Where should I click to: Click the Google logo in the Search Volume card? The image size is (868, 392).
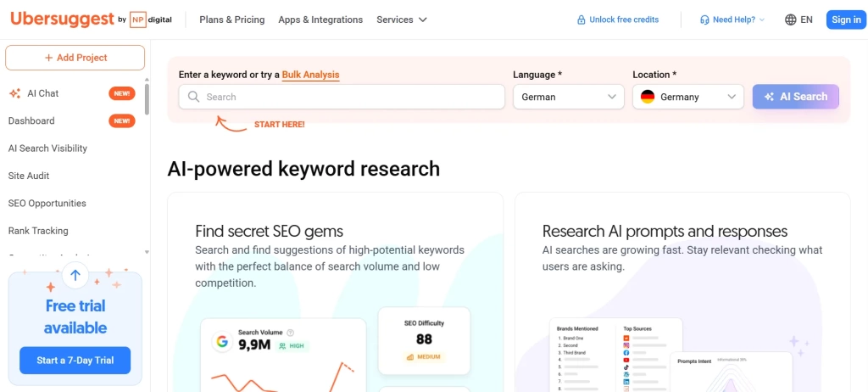[223, 342]
